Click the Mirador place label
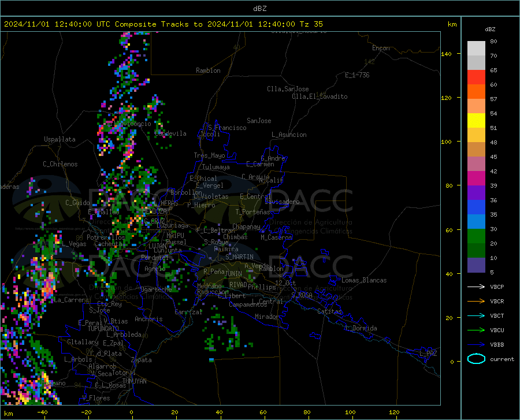The height and width of the screenshot is (420, 520). (x=267, y=317)
